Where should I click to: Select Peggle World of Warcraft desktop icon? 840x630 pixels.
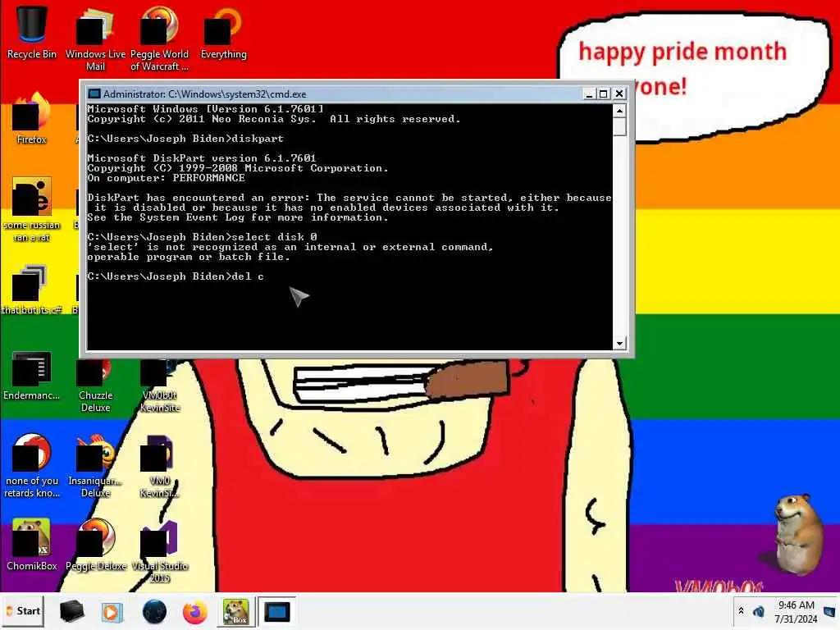pos(160,39)
